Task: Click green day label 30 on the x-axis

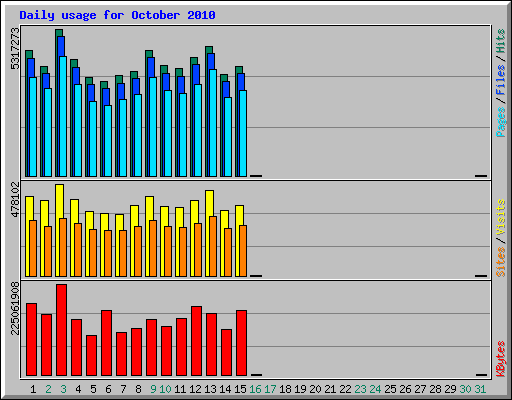Action: click(465, 389)
